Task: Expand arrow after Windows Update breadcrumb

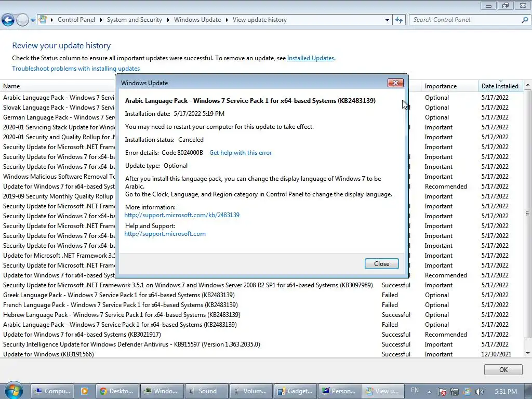Action: point(227,20)
